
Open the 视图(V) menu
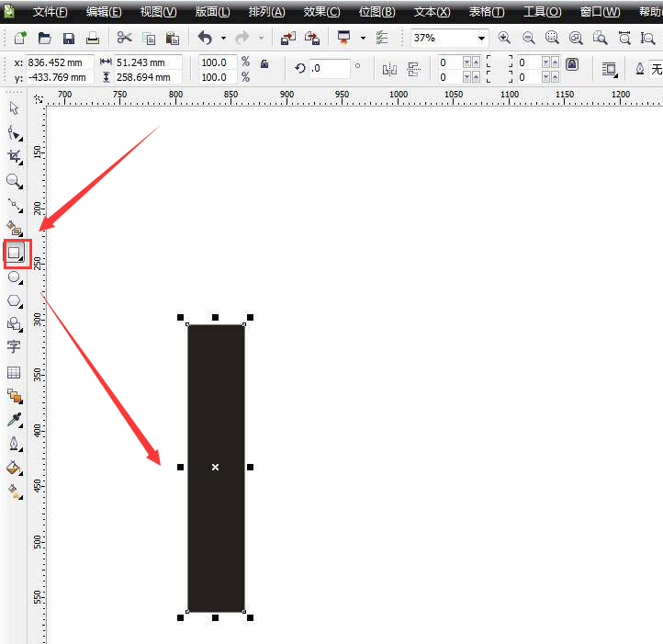(159, 12)
